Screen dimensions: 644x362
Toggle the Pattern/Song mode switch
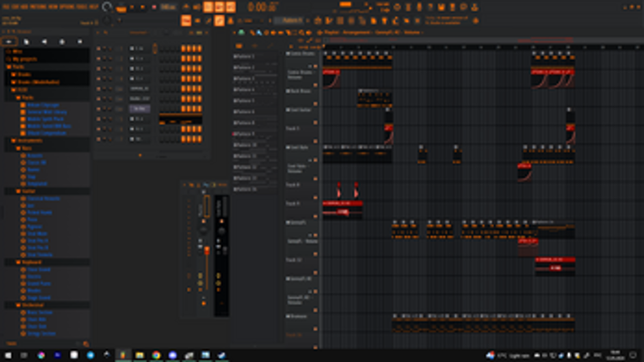click(121, 7)
